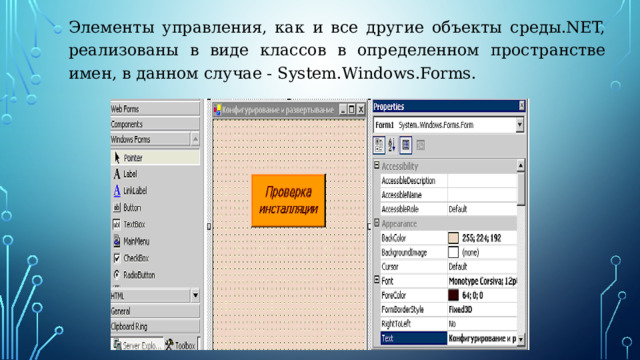Select the Button control icon
This screenshot has height=360, width=640.
tap(117, 207)
